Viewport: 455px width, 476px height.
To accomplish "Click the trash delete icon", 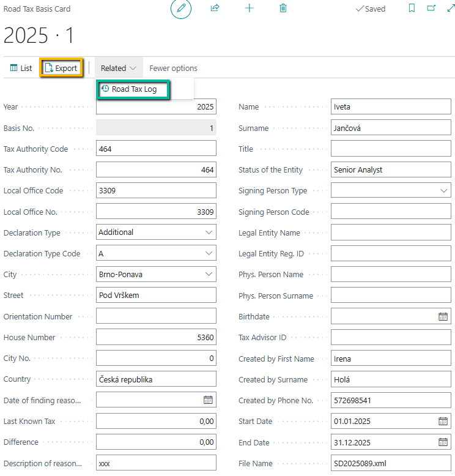I will pos(283,9).
